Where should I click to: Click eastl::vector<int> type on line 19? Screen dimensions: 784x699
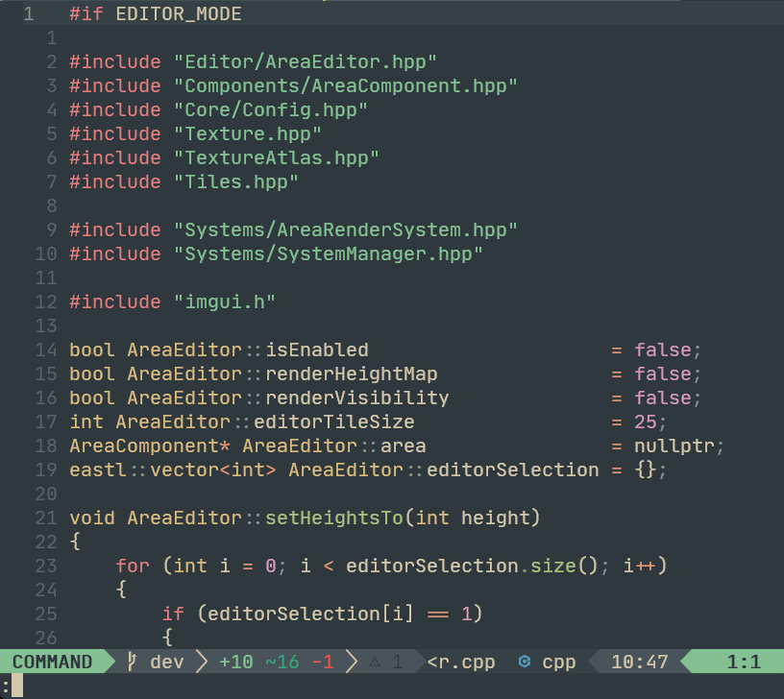point(173,470)
